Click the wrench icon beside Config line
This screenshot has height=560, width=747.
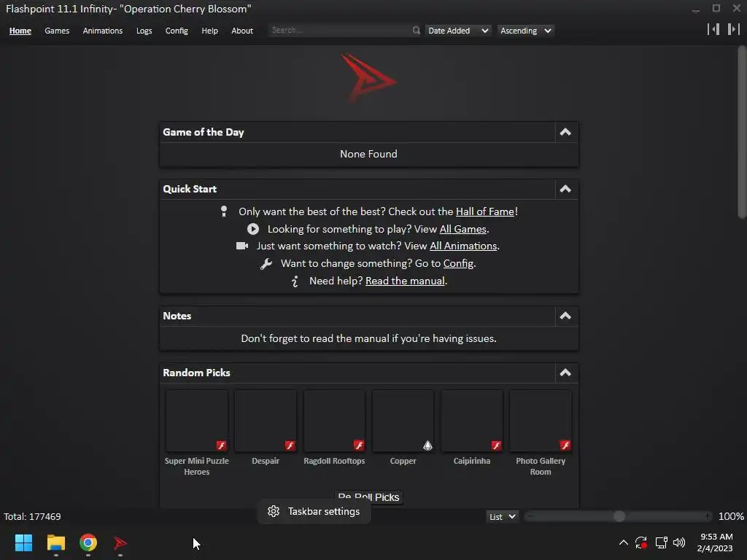click(266, 264)
